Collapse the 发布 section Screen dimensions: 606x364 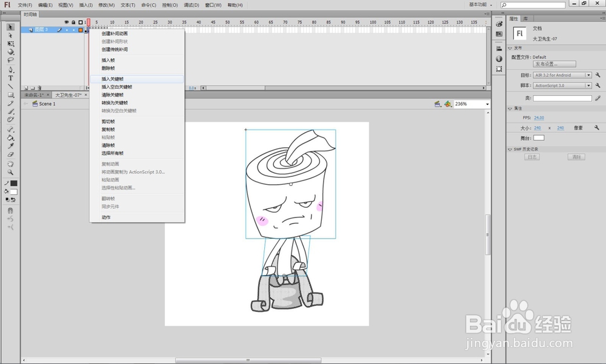click(510, 48)
